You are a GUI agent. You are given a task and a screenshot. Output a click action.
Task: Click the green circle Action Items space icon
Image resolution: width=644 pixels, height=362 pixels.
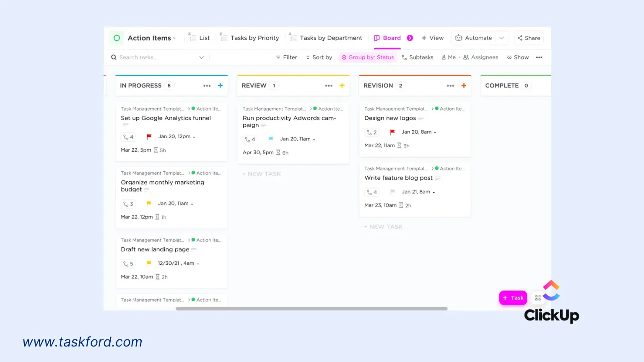pos(117,38)
